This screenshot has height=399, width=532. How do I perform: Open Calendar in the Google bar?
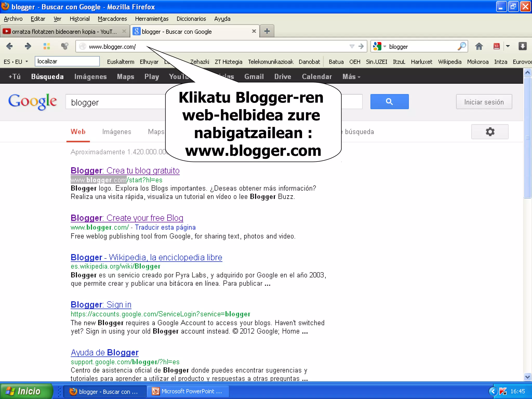pyautogui.click(x=317, y=76)
